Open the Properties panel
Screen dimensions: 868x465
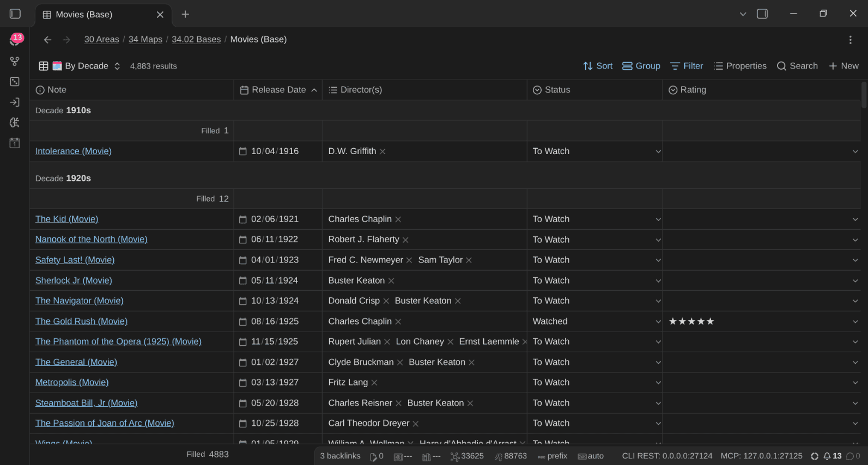point(740,66)
